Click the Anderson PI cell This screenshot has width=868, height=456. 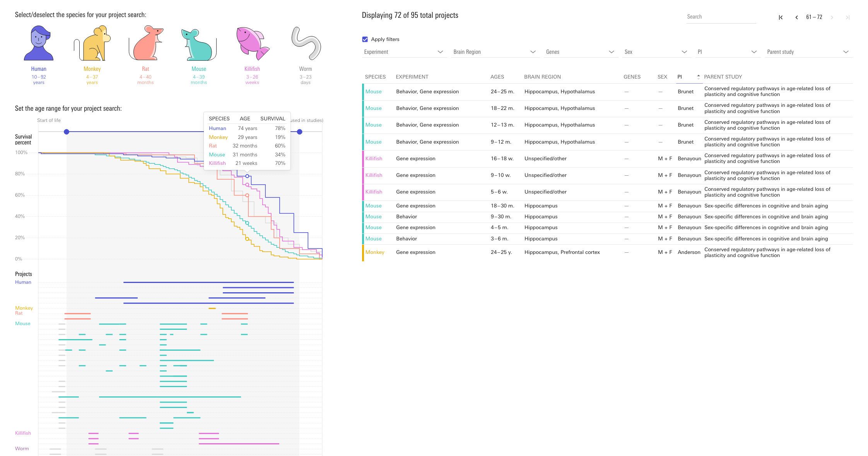coord(689,252)
